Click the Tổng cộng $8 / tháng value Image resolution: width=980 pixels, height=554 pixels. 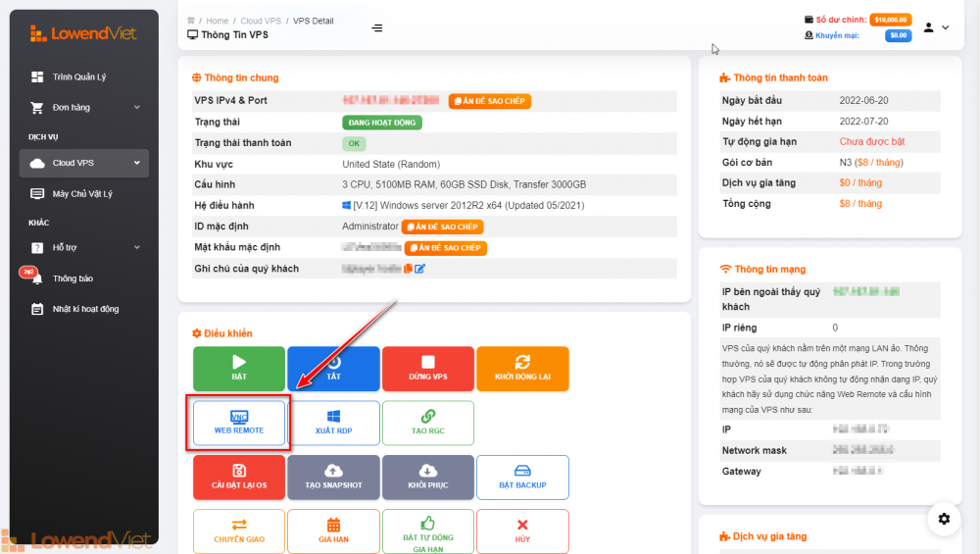(x=860, y=204)
